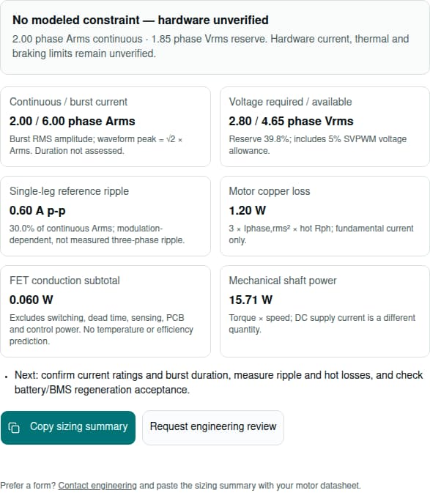The width and height of the screenshot is (430, 504).
Task: Open the Contact engineering link
Action: point(97,486)
